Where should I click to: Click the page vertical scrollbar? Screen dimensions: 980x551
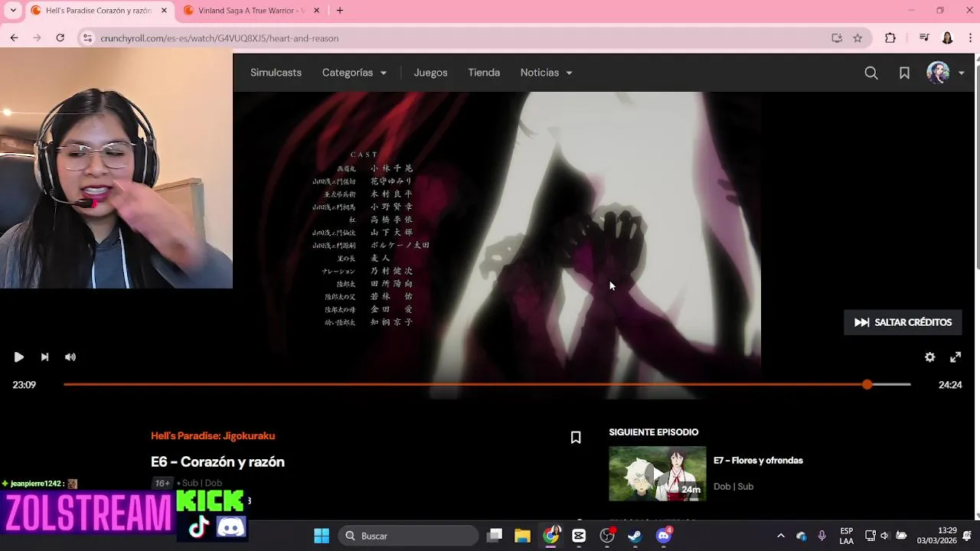coord(976,165)
